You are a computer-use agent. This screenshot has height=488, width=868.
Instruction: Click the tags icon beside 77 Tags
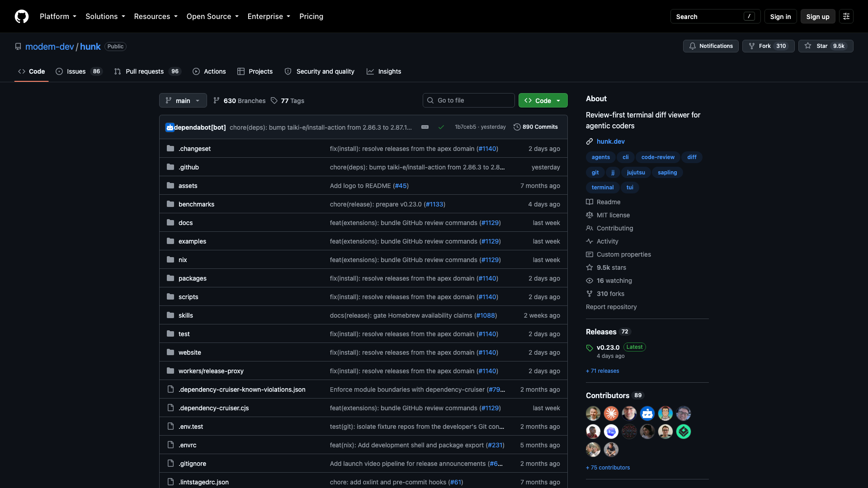click(x=274, y=100)
